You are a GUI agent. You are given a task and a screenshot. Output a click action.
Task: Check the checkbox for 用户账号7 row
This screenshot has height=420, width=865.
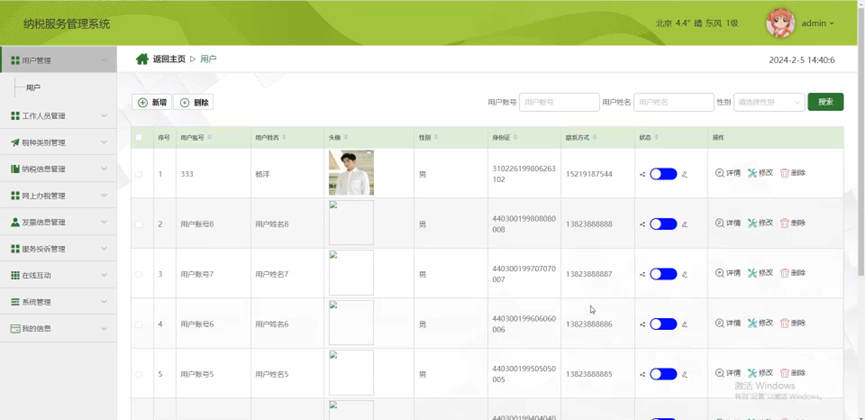[x=139, y=274]
